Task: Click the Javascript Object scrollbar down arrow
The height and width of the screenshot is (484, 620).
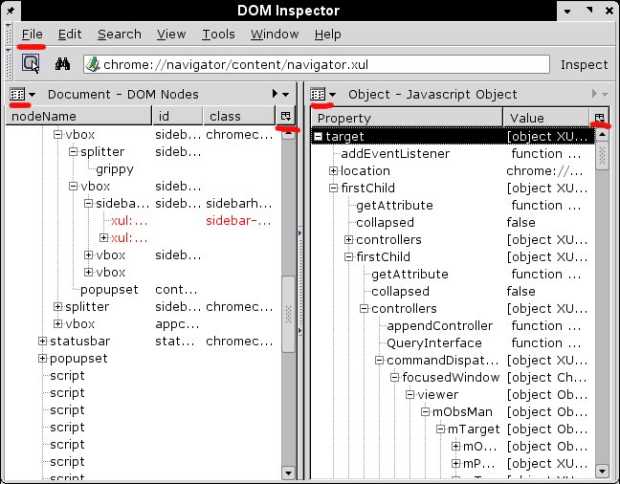Action: pos(602,471)
